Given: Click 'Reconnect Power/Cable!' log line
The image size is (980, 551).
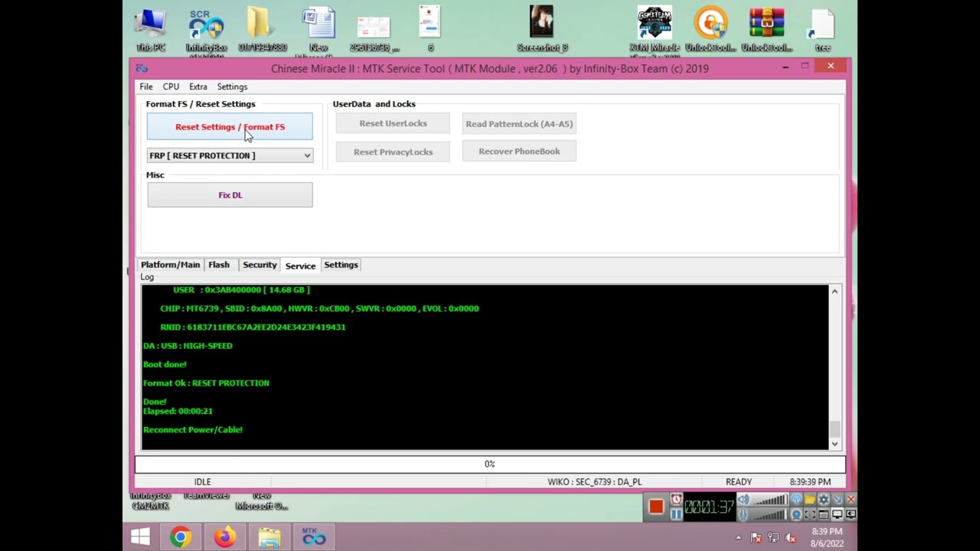Looking at the screenshot, I should click(x=193, y=429).
